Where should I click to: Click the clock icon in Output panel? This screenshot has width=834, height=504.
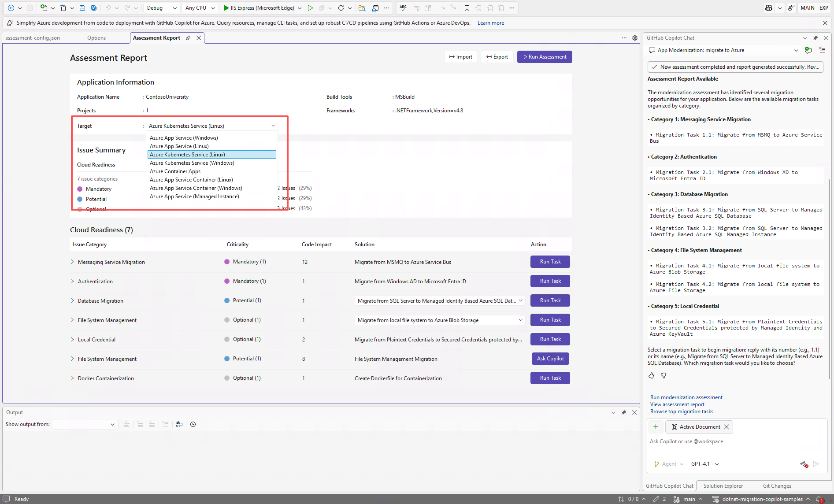[x=193, y=424]
